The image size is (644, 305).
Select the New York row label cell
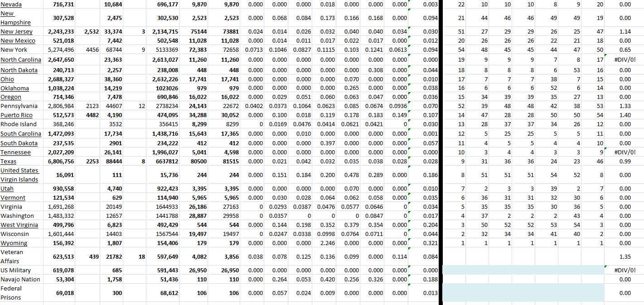tap(14, 50)
